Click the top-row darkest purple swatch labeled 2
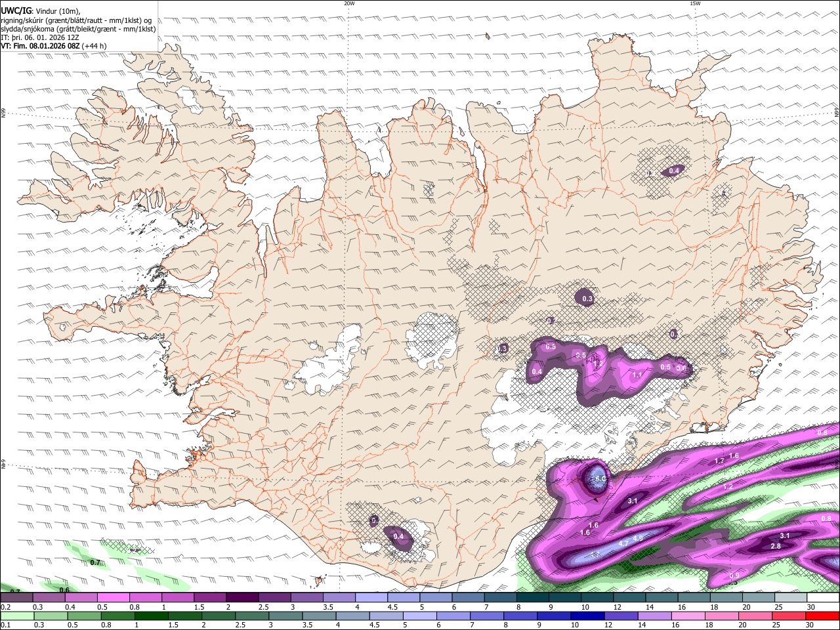The image size is (840, 630). tap(241, 598)
